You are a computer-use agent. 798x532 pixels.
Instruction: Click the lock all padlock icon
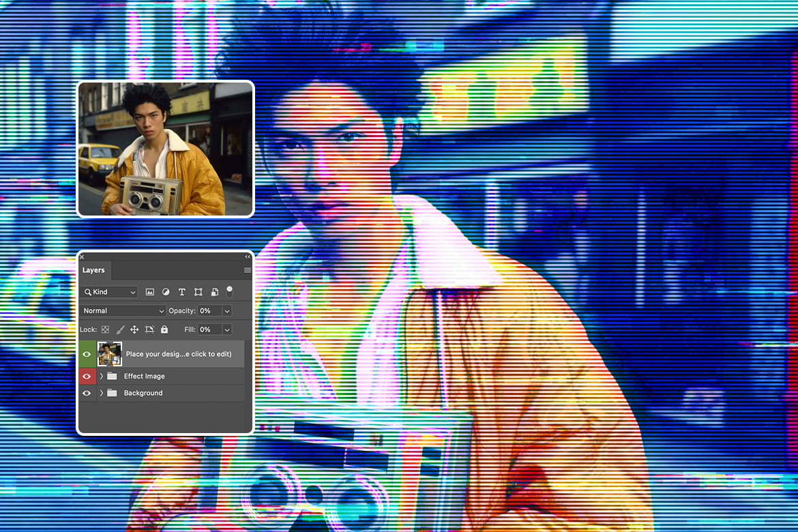pyautogui.click(x=164, y=329)
